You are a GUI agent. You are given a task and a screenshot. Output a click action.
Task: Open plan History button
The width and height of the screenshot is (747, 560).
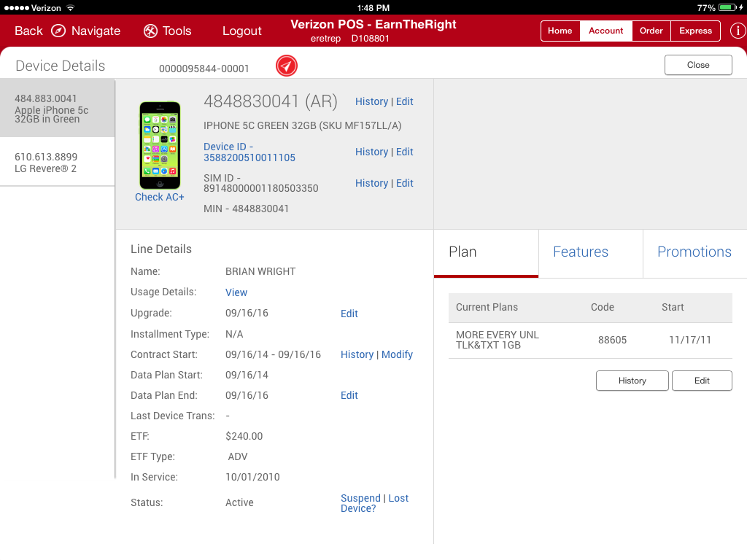tap(632, 381)
